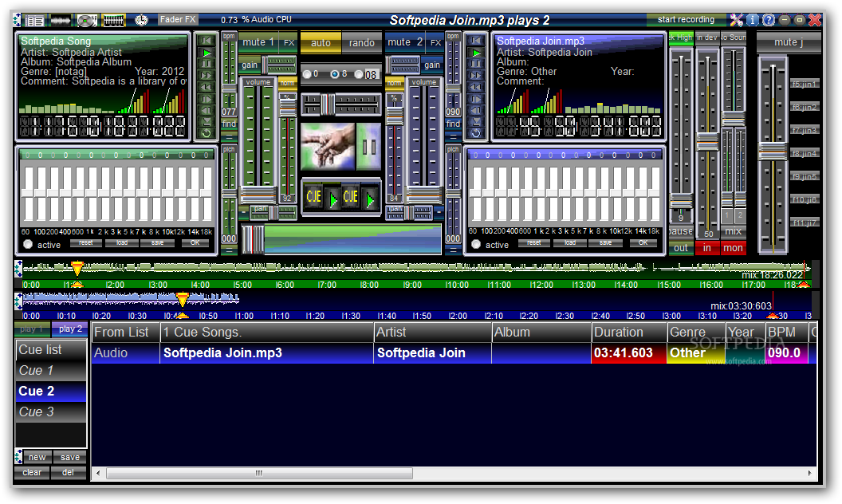Pause deck 2 using its transport pause icon
Screen dimensions: 842x504
tap(476, 64)
